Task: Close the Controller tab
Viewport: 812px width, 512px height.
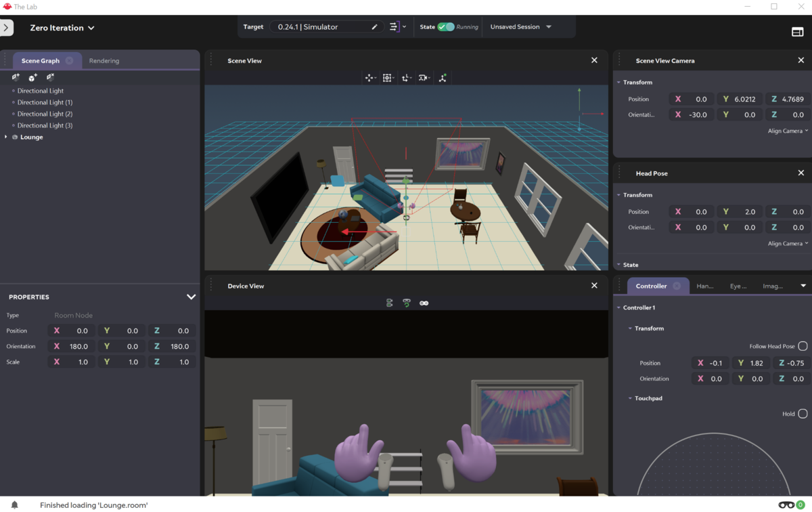Action: click(677, 286)
